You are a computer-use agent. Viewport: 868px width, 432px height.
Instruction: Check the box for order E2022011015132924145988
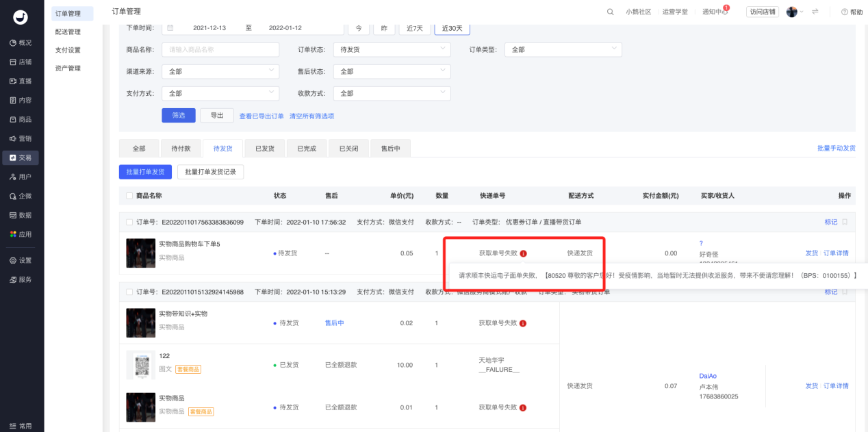tap(129, 292)
